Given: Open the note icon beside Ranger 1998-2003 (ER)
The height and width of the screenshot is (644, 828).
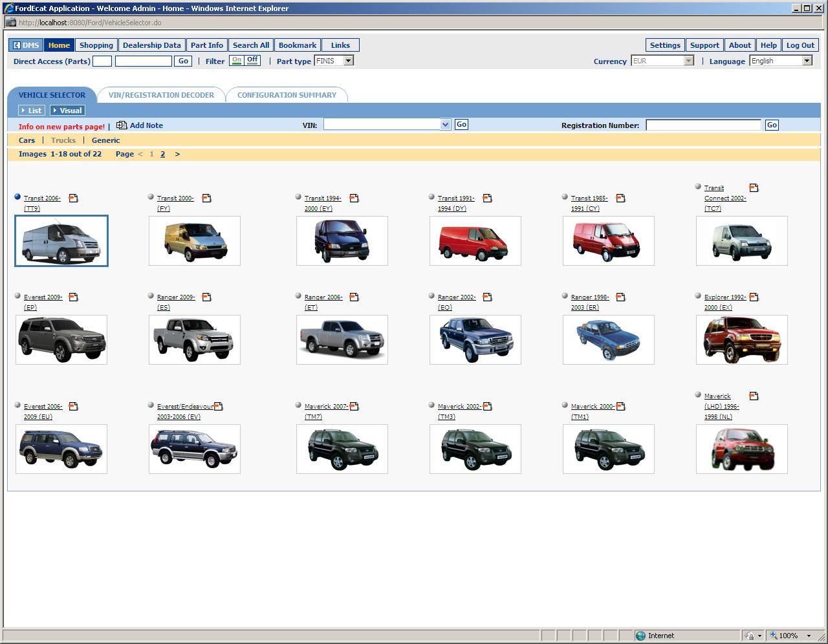Looking at the screenshot, I should pos(620,297).
